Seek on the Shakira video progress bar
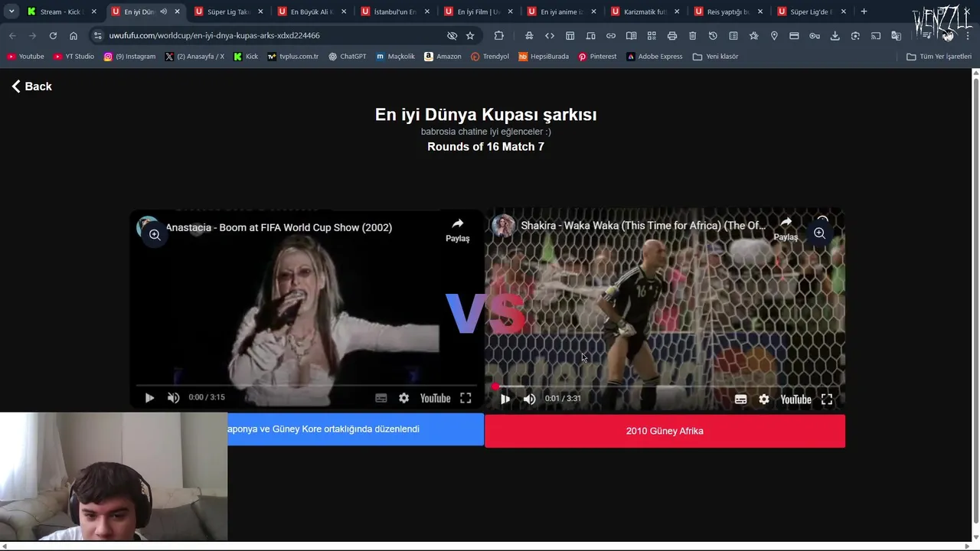The height and width of the screenshot is (551, 980). [x=665, y=387]
